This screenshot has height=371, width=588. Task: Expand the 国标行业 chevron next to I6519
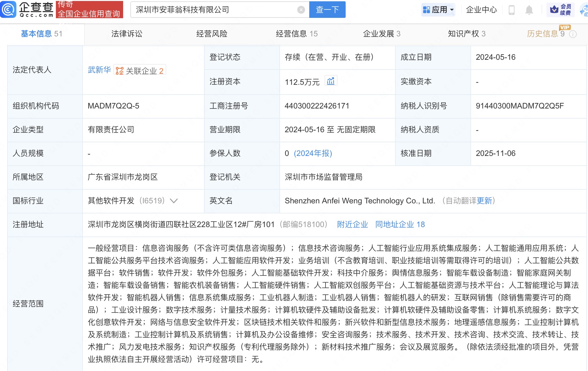[x=174, y=201]
